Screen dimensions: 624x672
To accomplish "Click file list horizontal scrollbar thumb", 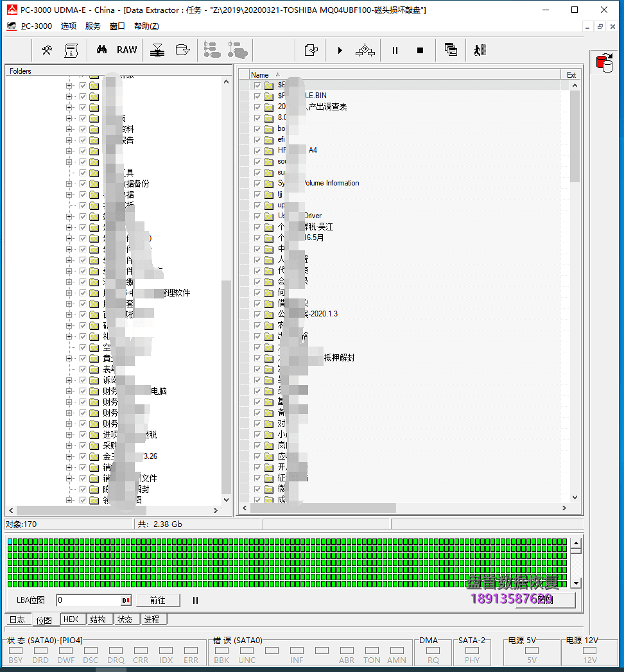I will [323, 508].
